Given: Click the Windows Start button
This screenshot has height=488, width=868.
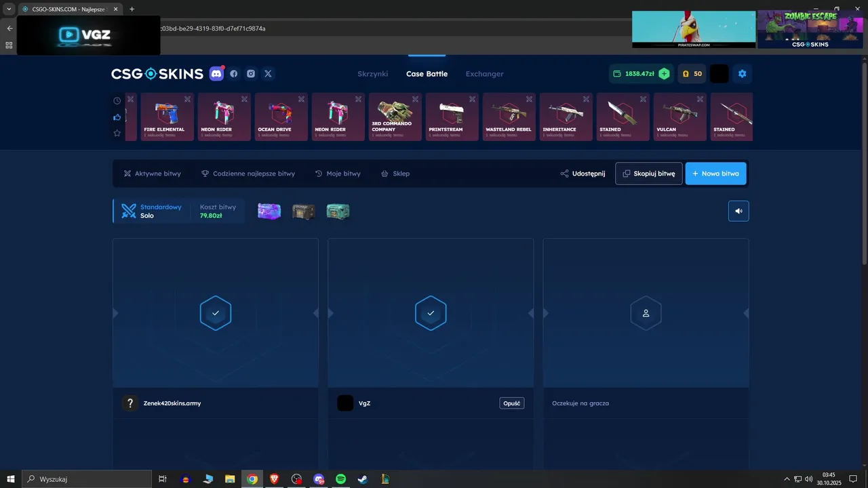Looking at the screenshot, I should point(11,479).
